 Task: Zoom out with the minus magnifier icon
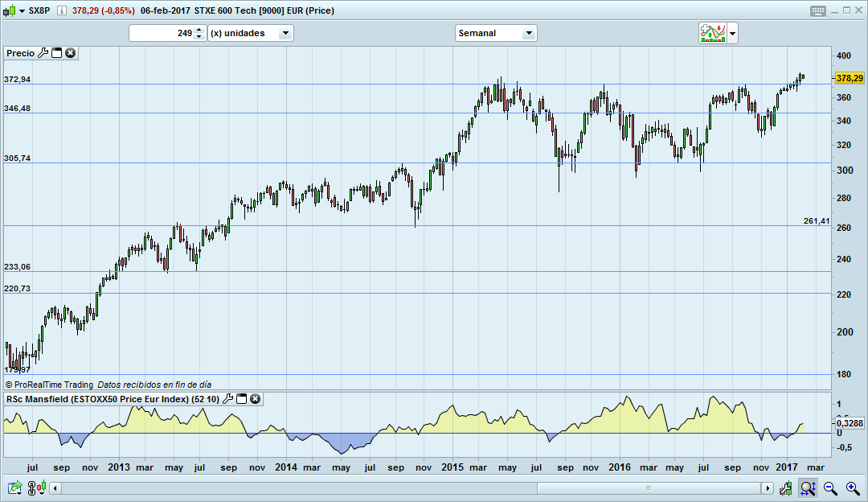(x=830, y=488)
